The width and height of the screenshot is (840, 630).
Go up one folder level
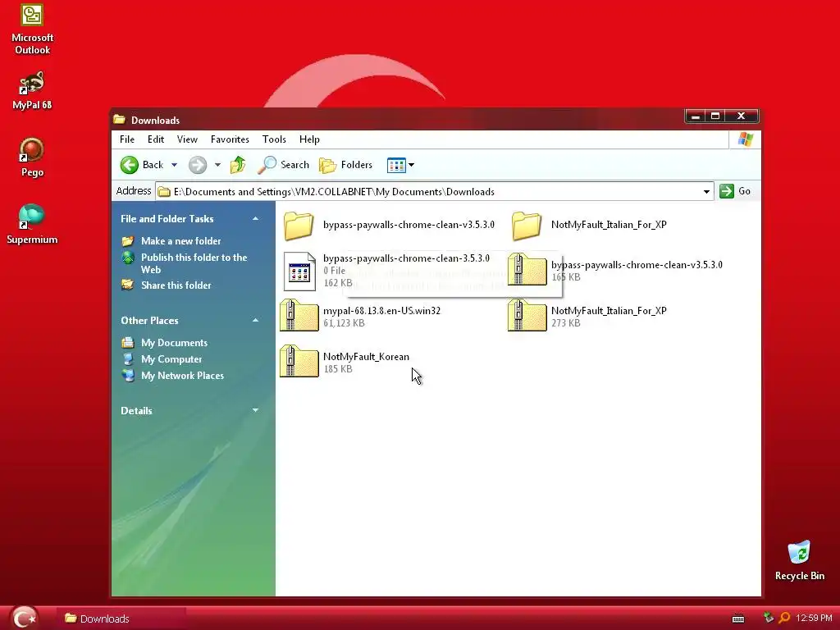point(238,165)
